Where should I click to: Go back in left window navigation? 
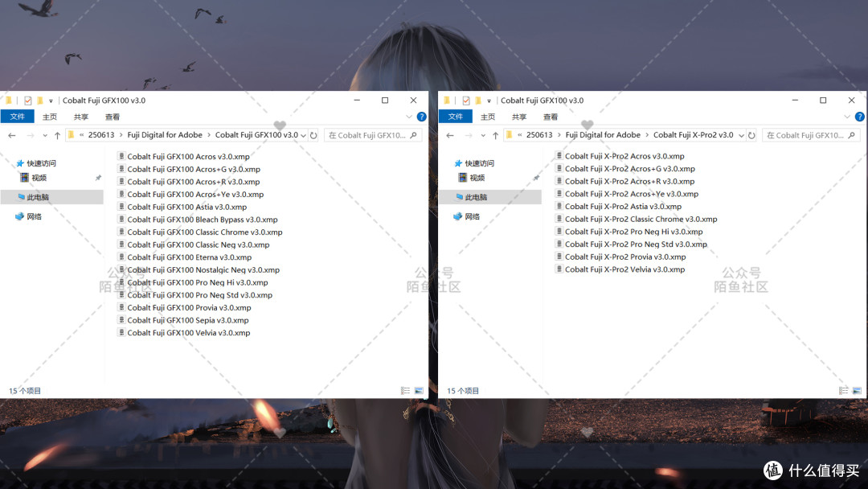(x=12, y=135)
